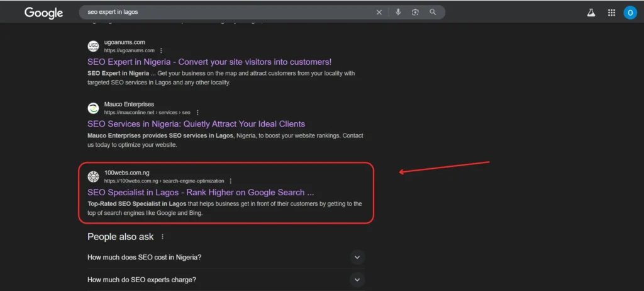The image size is (644, 291).
Task: Click the 100webs.com.ng site name
Action: 126,173
